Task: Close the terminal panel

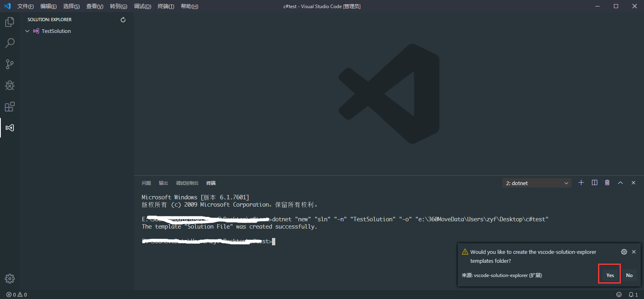Action: (x=633, y=183)
